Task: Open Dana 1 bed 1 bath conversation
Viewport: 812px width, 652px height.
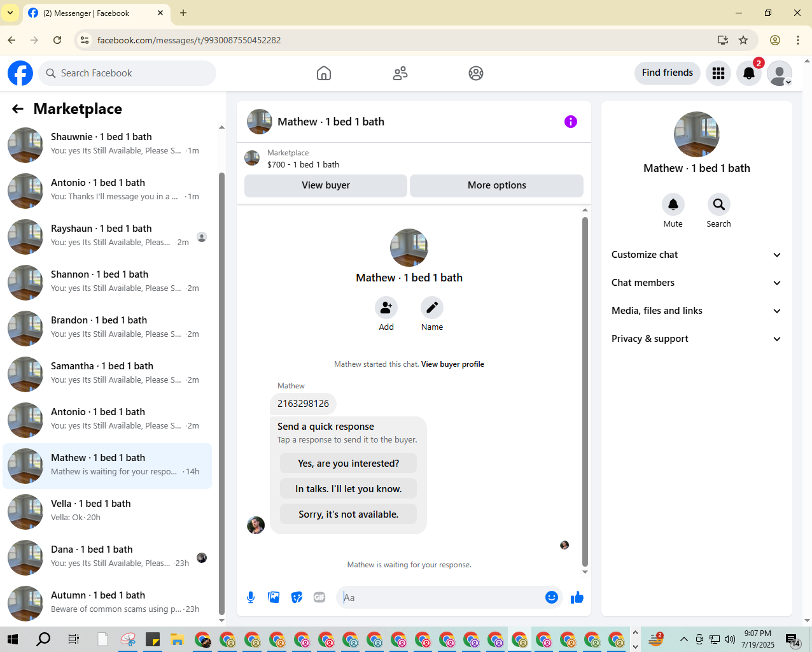Action: (108, 558)
